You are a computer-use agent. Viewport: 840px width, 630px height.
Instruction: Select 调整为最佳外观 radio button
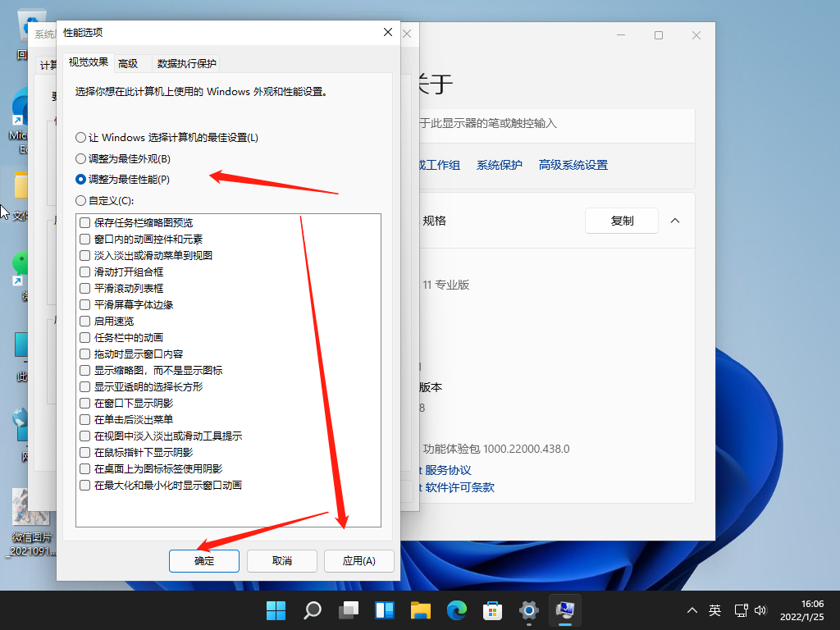[80, 158]
